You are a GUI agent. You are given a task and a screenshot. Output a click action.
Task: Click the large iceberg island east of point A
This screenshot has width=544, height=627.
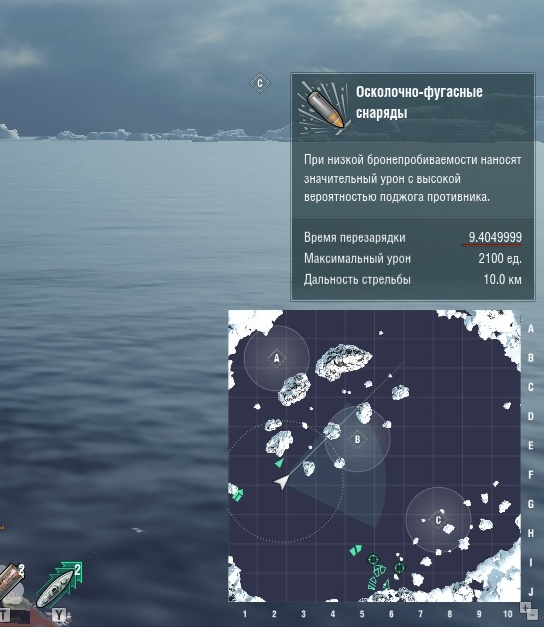click(x=343, y=361)
